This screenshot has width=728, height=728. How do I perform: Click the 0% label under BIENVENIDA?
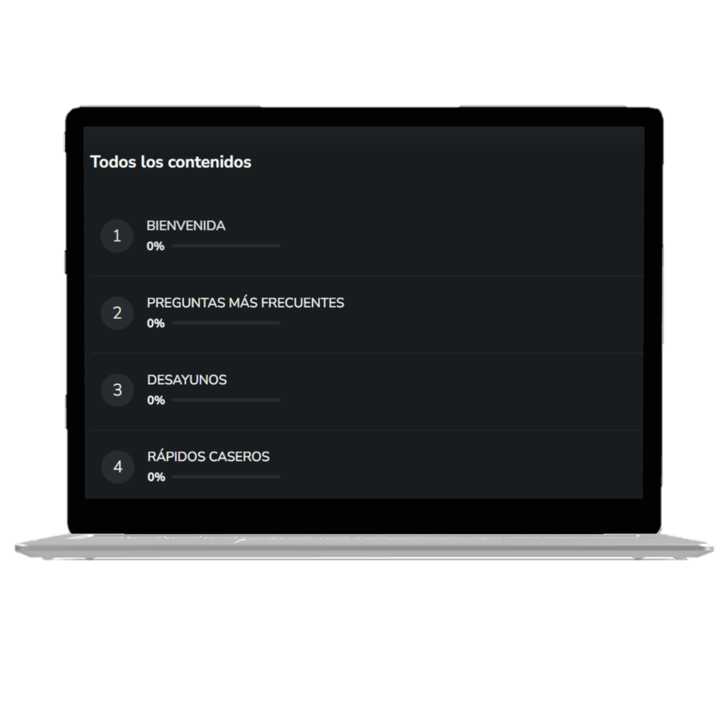(155, 246)
